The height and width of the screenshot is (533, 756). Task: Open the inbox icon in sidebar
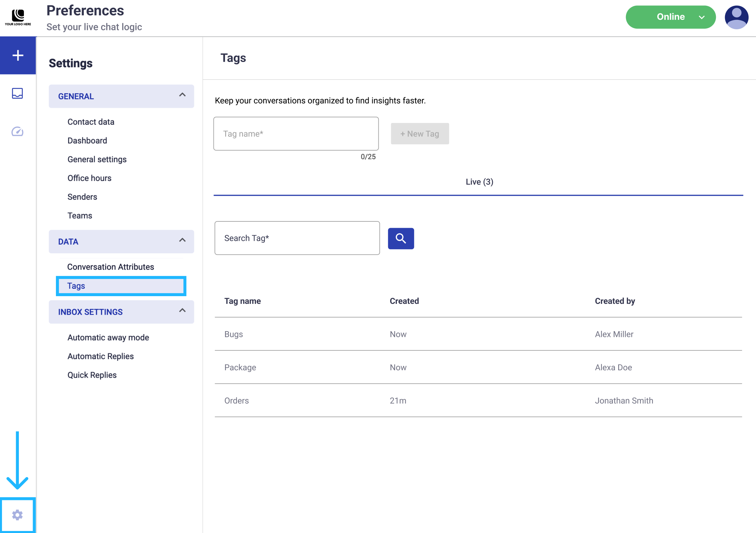(x=18, y=93)
